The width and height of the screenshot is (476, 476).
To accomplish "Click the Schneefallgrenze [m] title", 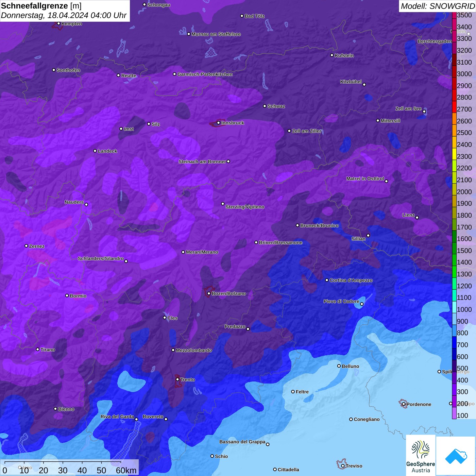I will (x=41, y=6).
